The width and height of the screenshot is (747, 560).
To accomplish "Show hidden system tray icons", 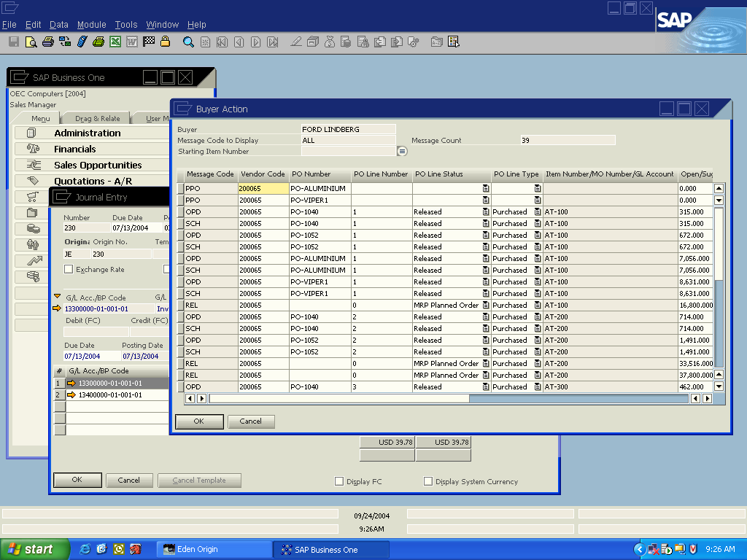I will click(x=639, y=550).
